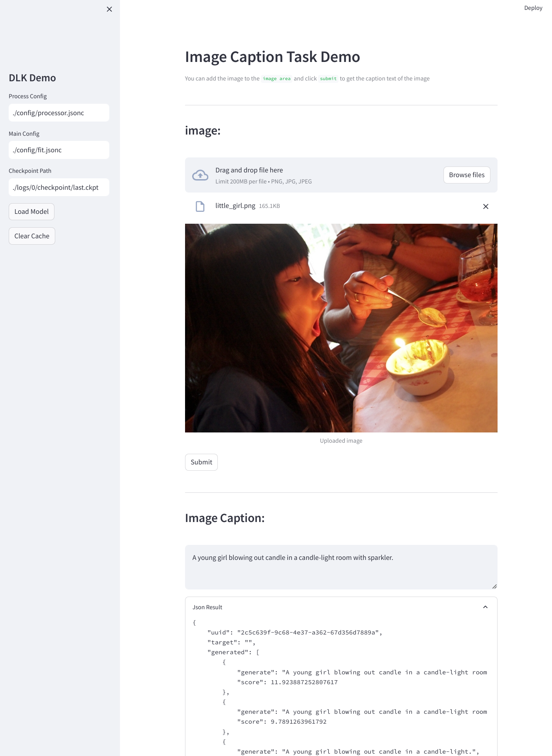552x756 pixels.
Task: Grab the caption text area resize handle
Action: click(x=494, y=586)
